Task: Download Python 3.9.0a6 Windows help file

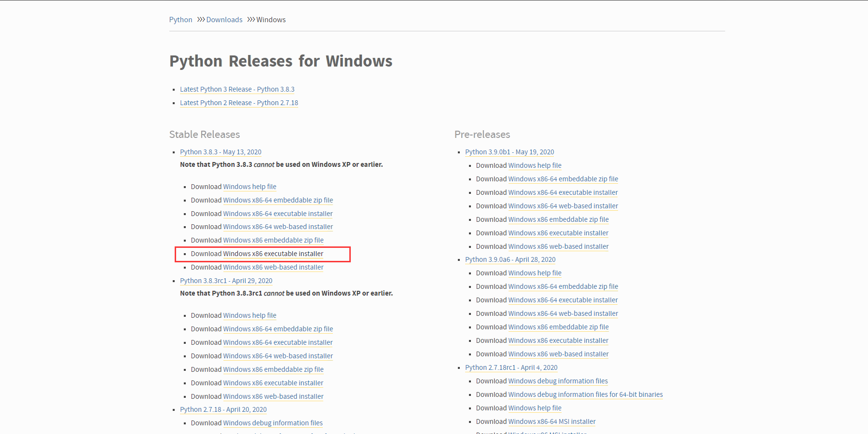Action: point(535,273)
